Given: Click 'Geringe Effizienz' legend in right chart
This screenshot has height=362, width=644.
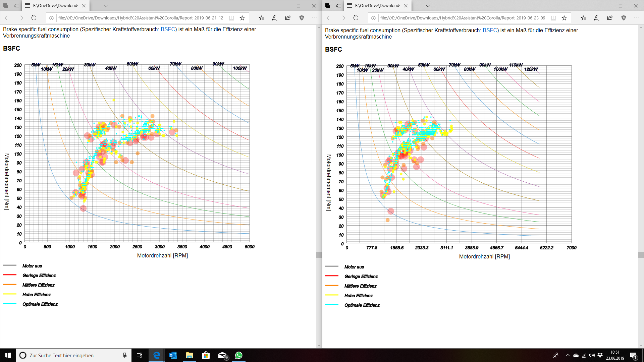Looking at the screenshot, I should pyautogui.click(x=361, y=277).
